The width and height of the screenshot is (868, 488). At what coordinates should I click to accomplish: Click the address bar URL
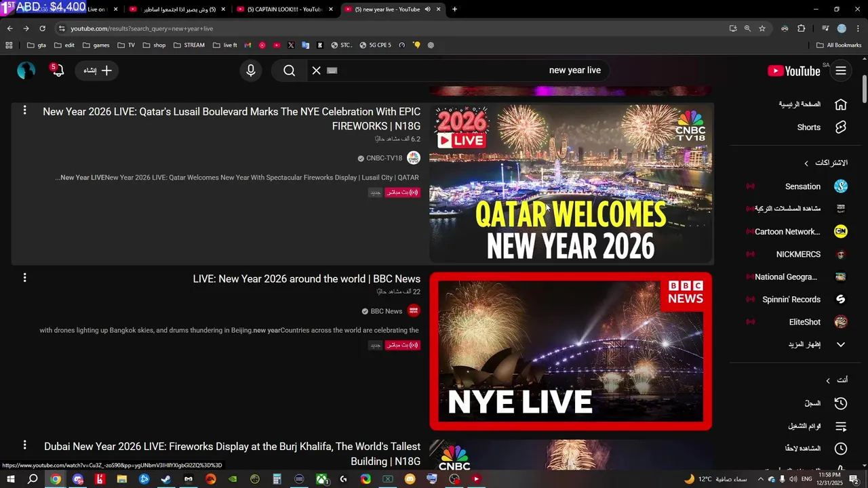[142, 28]
